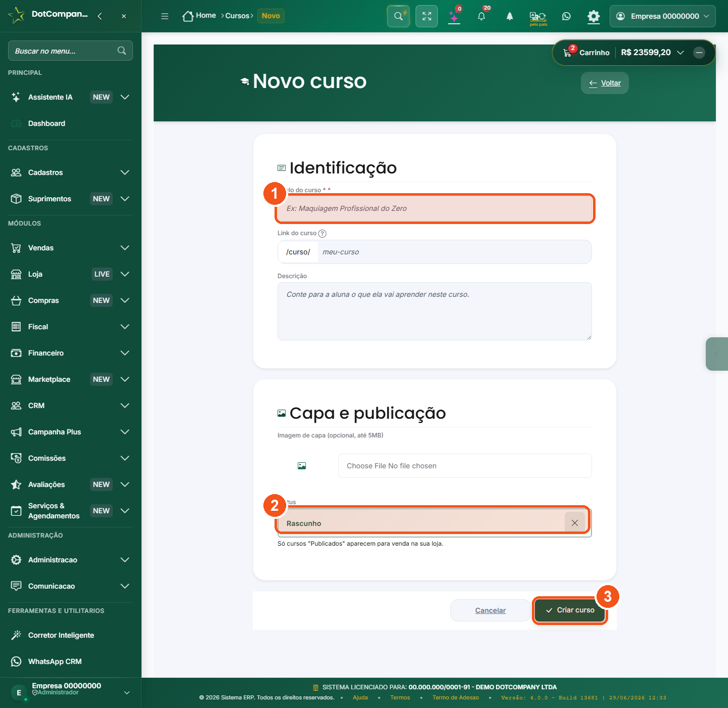Expand Comunicacao menu
The width and height of the screenshot is (728, 708).
[125, 586]
